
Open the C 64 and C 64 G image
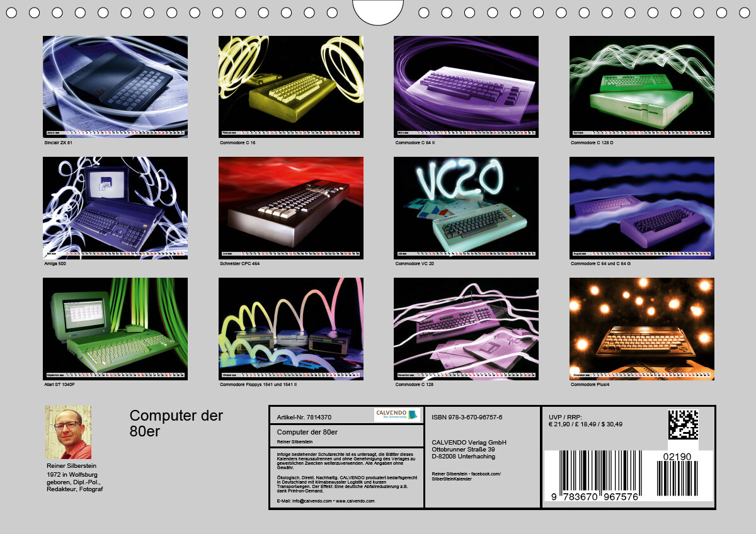click(x=642, y=208)
